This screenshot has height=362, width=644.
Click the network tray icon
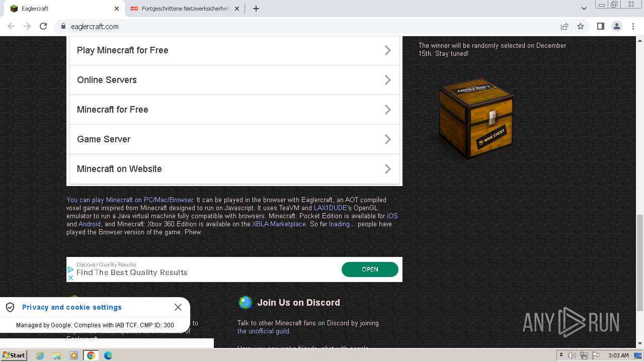click(x=584, y=355)
